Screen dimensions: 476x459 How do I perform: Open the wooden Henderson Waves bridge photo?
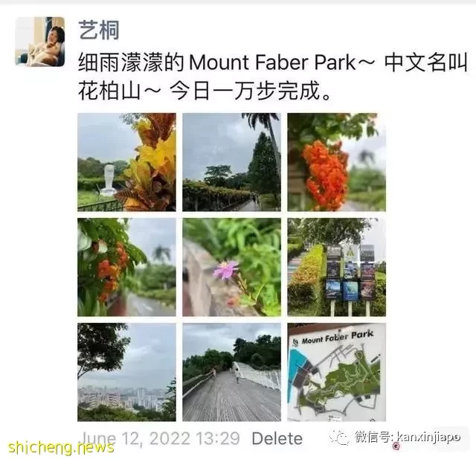click(x=231, y=372)
